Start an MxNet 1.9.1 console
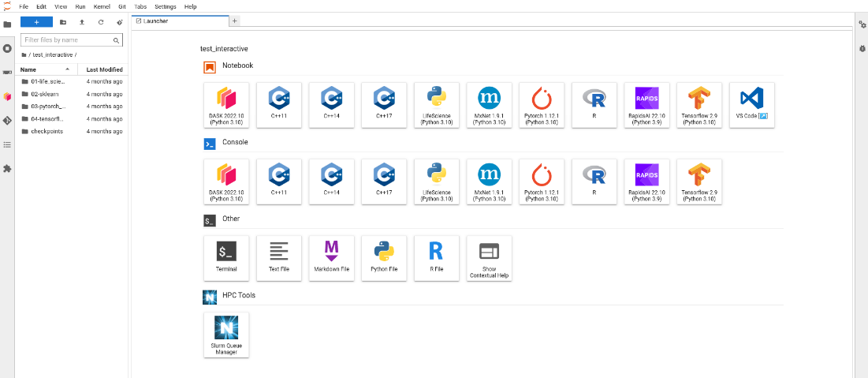The height and width of the screenshot is (378, 868). tap(490, 182)
